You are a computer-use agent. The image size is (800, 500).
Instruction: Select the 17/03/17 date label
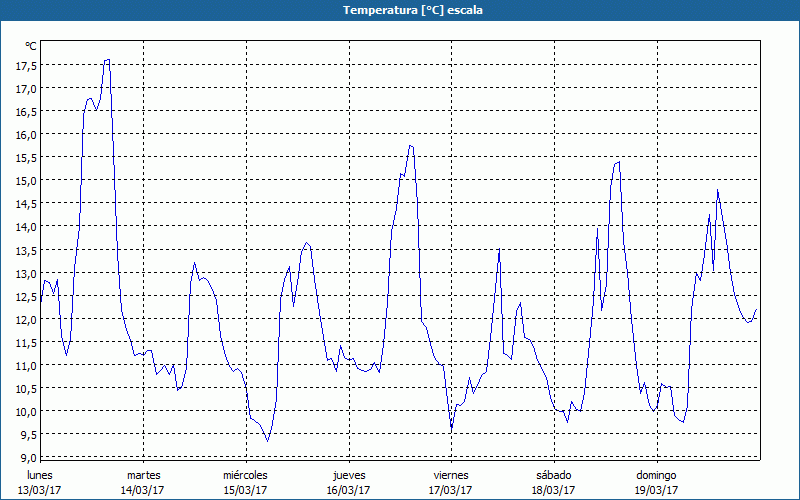pyautogui.click(x=451, y=490)
